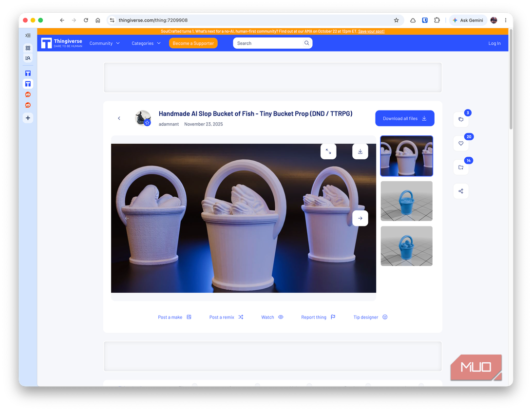Show previous image with left arrow
The height and width of the screenshot is (411, 532).
point(127,218)
